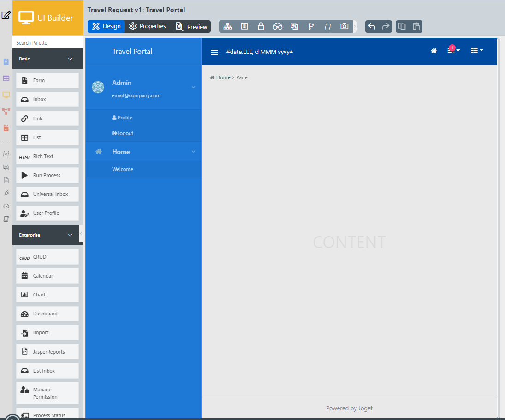Click the lock Permission icon in toolbar
This screenshot has width=505, height=420.
[261, 26]
